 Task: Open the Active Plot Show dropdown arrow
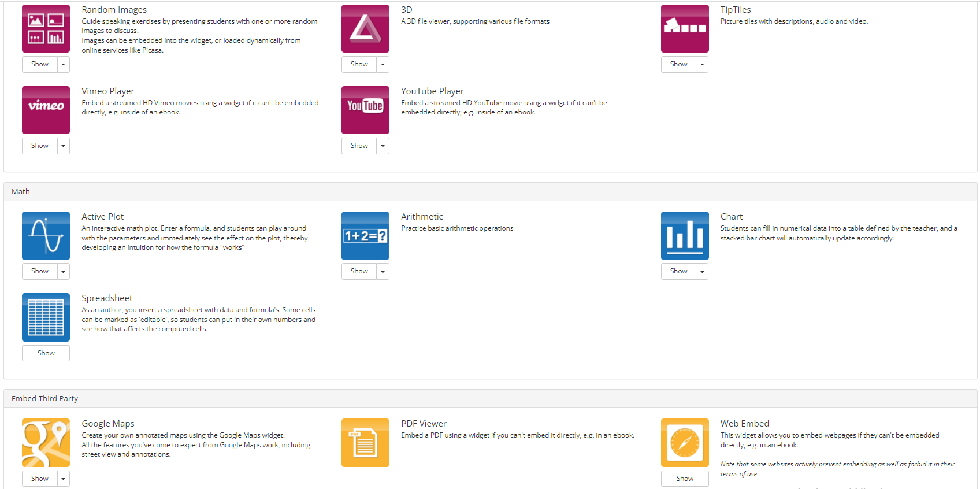(64, 271)
